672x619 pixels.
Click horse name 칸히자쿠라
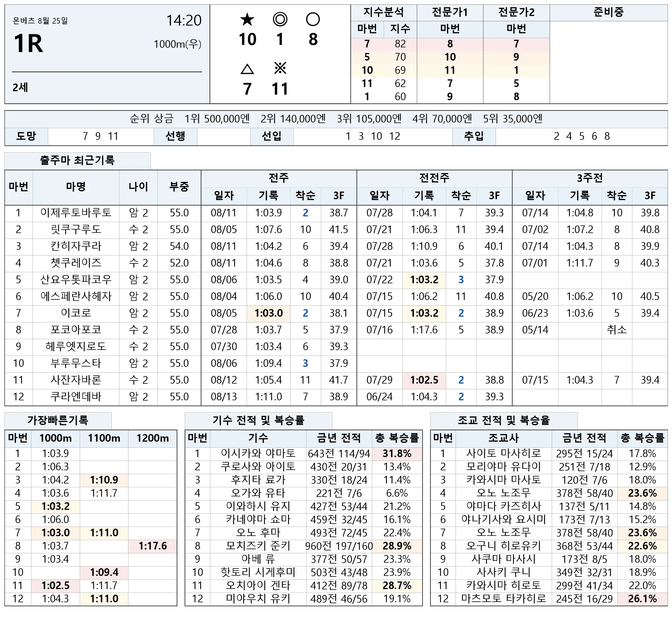(x=76, y=246)
